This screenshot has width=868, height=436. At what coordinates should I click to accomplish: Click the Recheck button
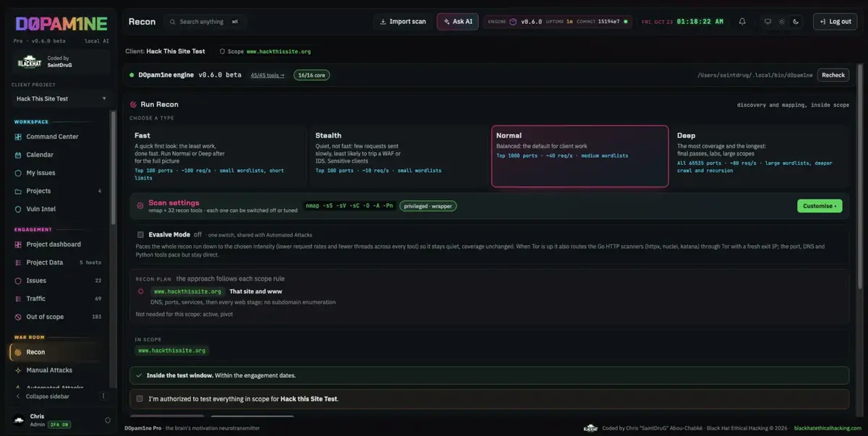click(x=833, y=74)
